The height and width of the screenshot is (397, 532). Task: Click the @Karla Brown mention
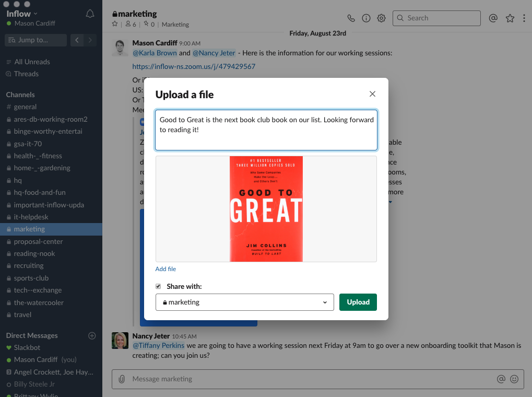155,53
